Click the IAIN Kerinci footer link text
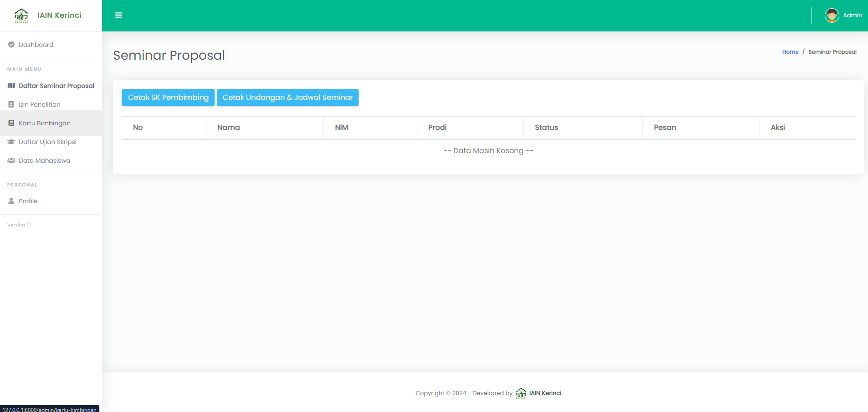The image size is (868, 412). coord(545,393)
